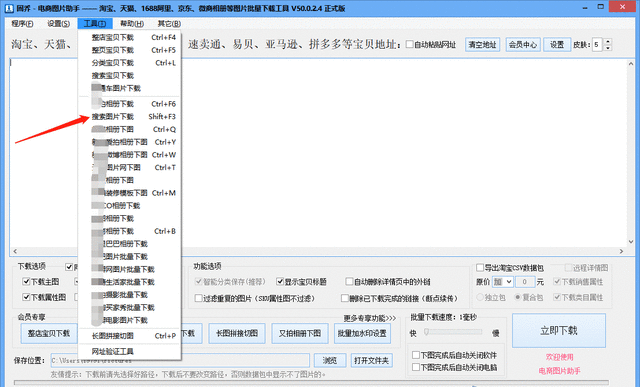Select 长图拼接切图 Ctrl+P in the menu
The height and width of the screenshot is (387, 640).
130,336
